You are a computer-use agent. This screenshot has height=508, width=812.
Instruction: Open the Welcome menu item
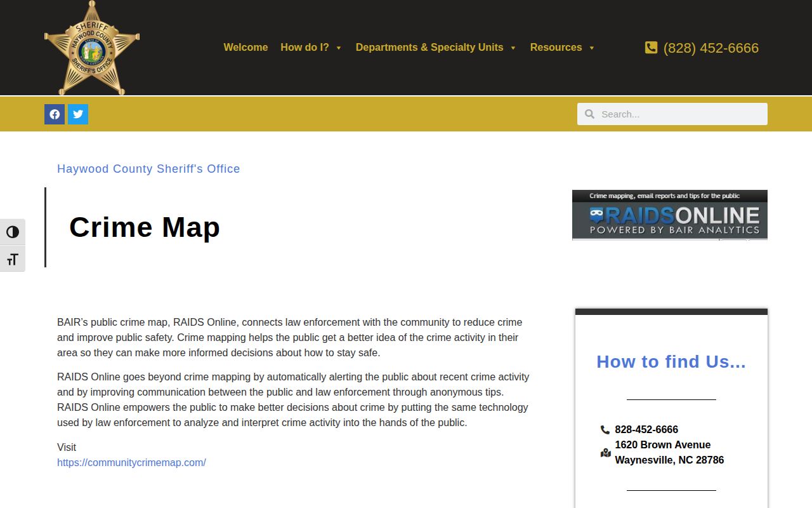[x=246, y=48]
